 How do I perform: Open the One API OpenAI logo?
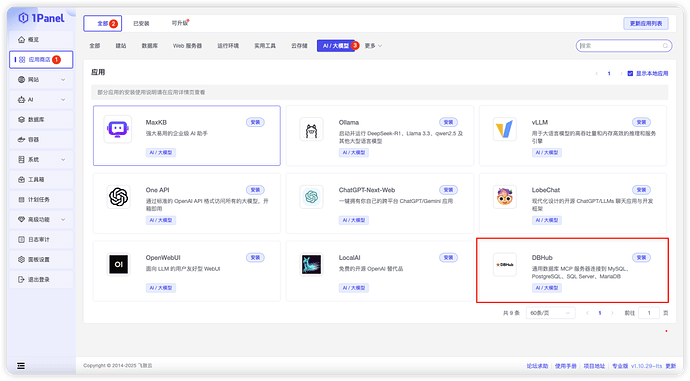point(118,197)
